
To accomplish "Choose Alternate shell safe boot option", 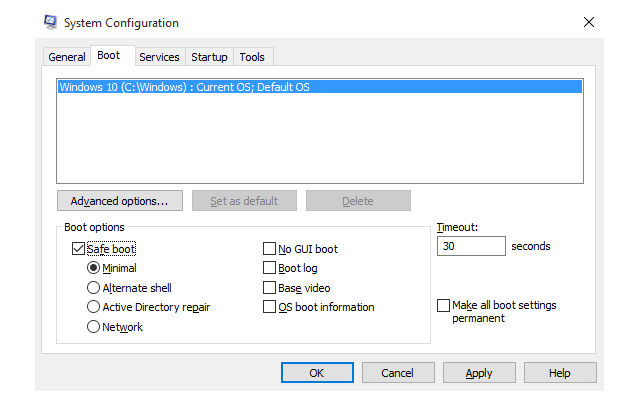I will (93, 288).
